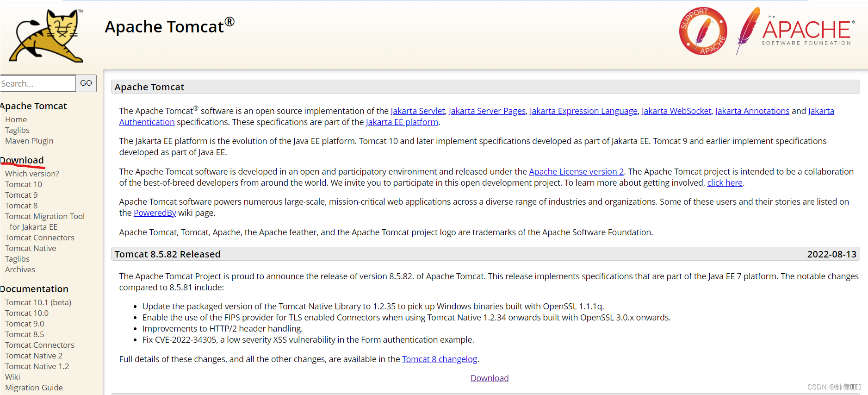Follow the Jakarta Authentication link

(x=147, y=122)
